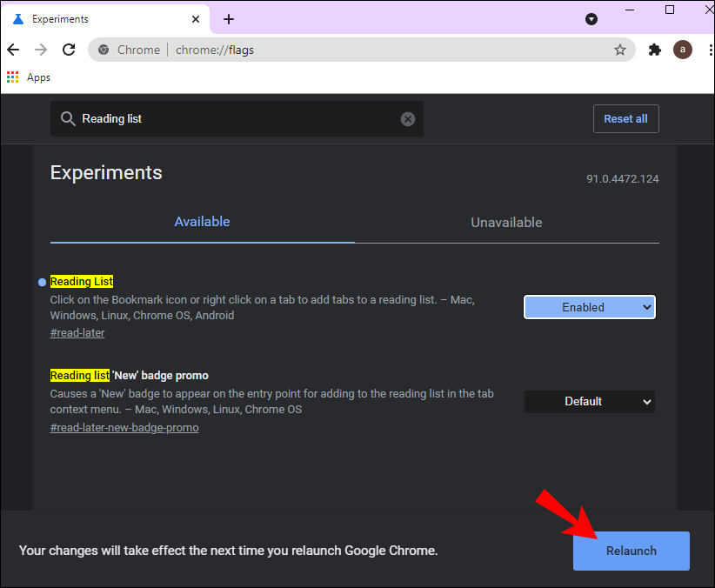
Task: Focus the flags search field
Action: tap(235, 119)
